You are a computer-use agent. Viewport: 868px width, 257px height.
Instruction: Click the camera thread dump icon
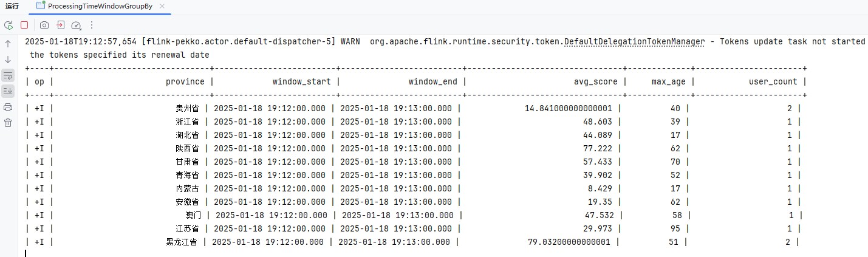click(x=44, y=25)
